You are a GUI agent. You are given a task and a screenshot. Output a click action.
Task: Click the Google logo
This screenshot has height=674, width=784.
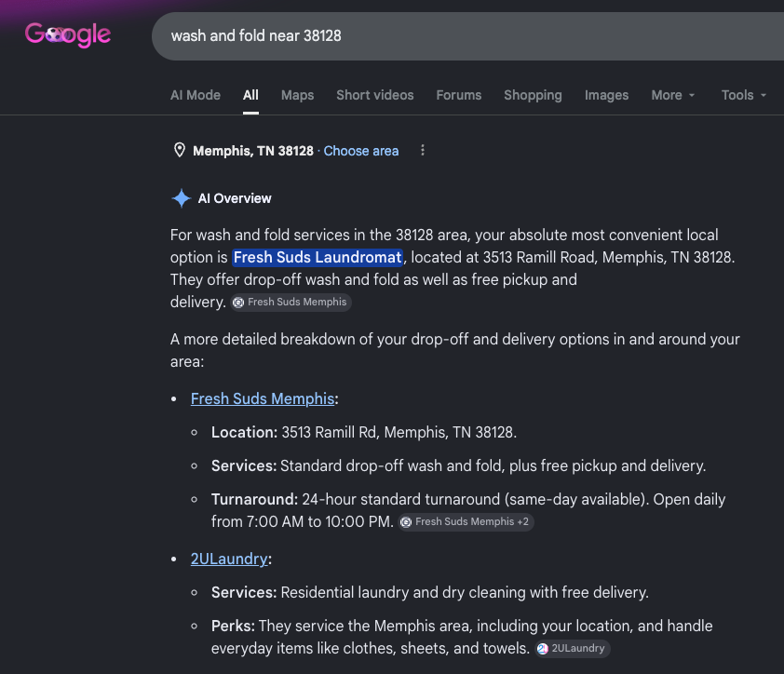68,34
